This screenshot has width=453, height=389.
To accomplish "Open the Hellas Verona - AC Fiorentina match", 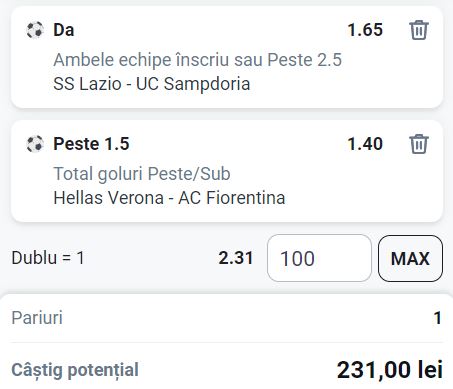I will tap(169, 198).
